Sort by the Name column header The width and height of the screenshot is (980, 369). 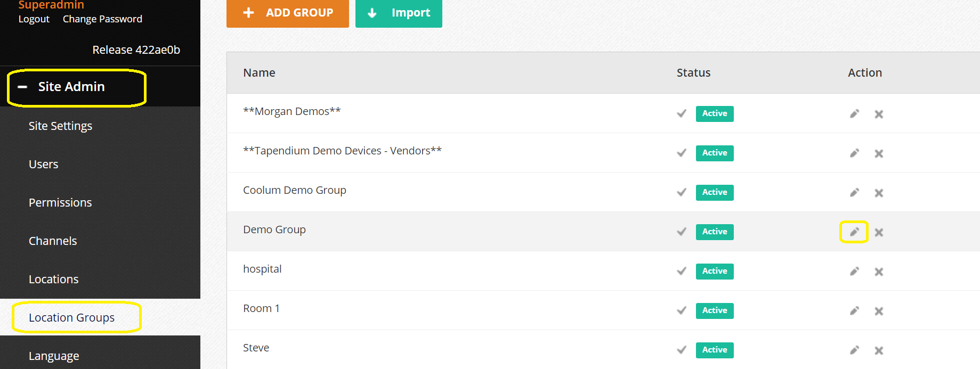pyautogui.click(x=259, y=73)
